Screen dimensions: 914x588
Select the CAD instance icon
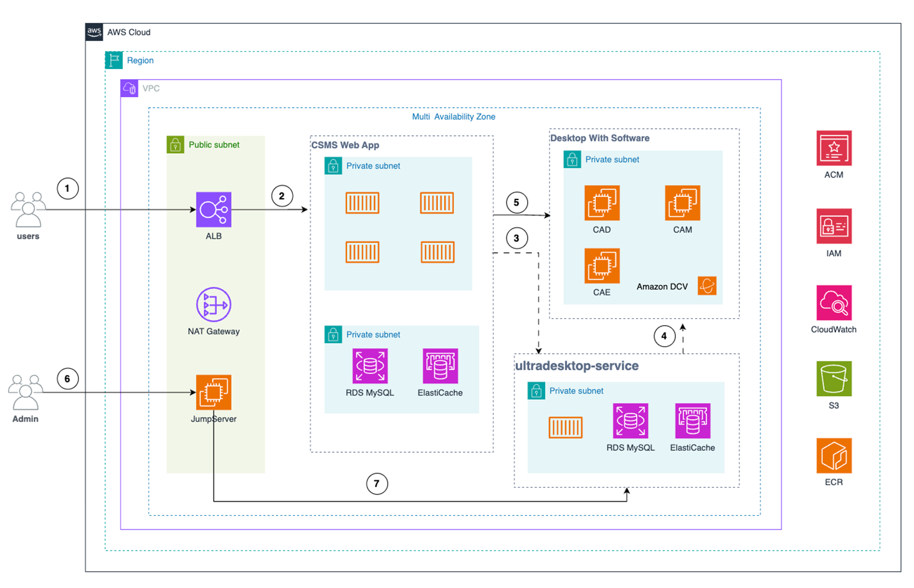(602, 202)
